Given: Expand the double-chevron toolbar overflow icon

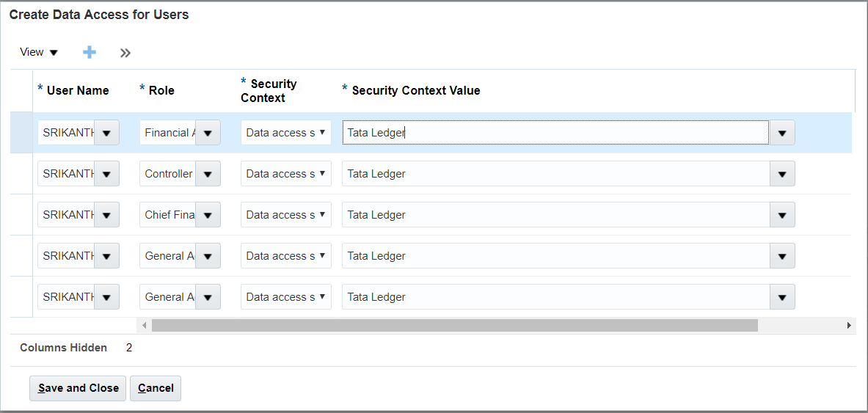Looking at the screenshot, I should coord(125,53).
